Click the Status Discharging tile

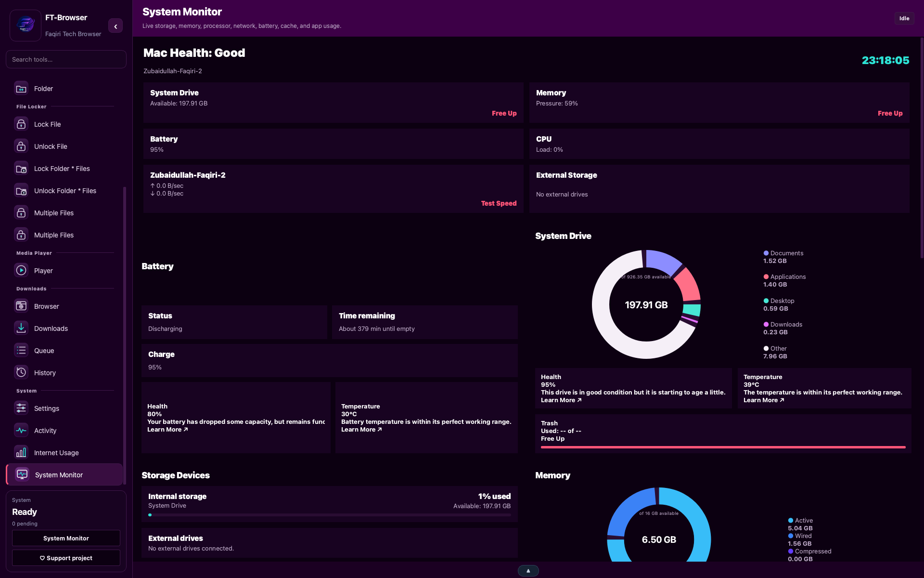tap(234, 322)
